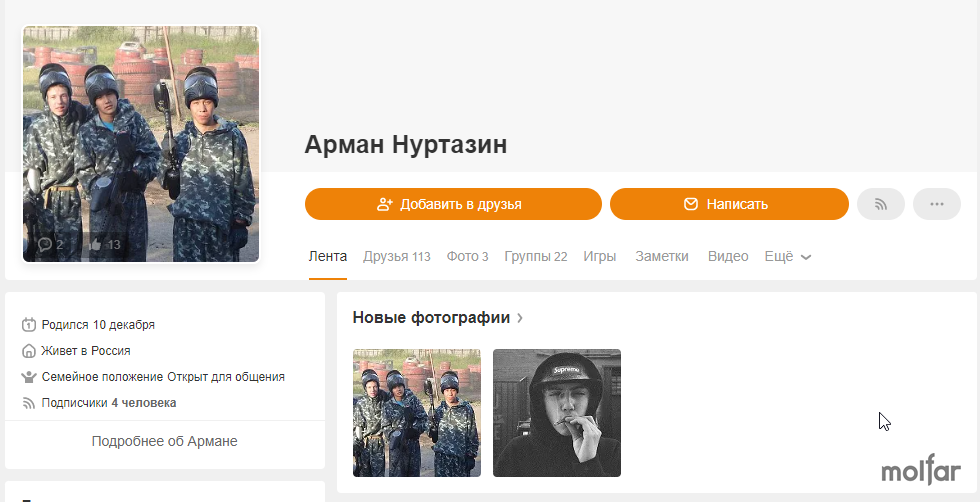Open the Друзья 113 tab
The height and width of the screenshot is (502, 980).
(x=397, y=256)
